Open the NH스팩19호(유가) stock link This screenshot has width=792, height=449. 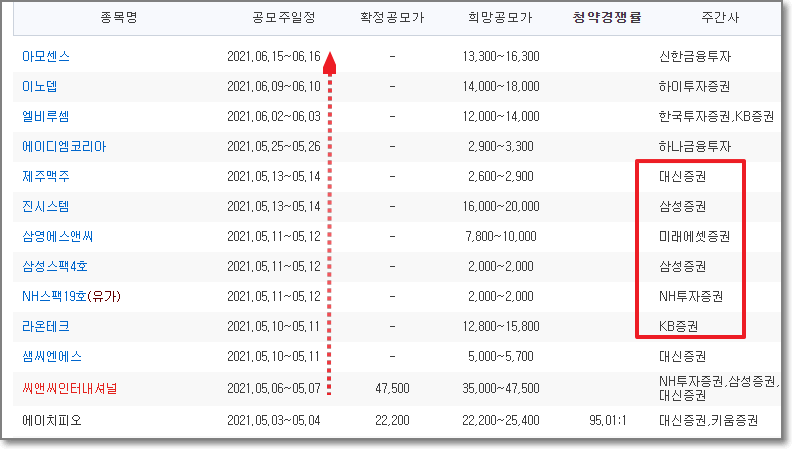(x=71, y=296)
